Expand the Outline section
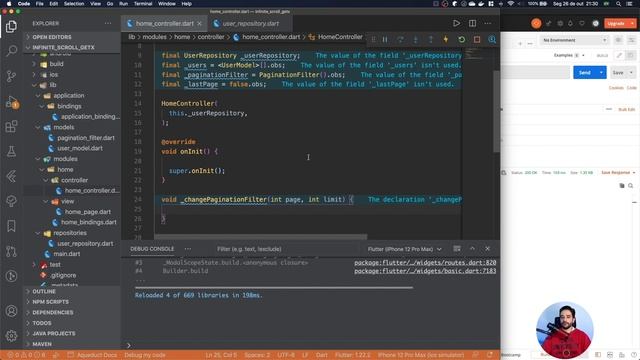The height and width of the screenshot is (360, 640). click(72, 291)
